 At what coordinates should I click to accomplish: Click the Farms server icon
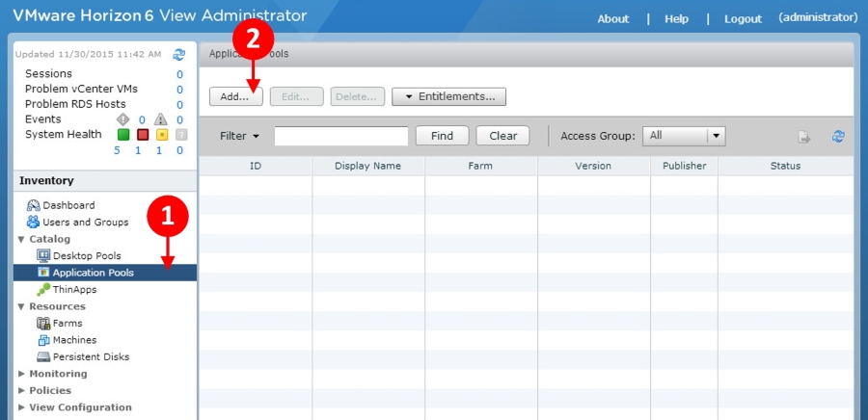(x=43, y=324)
